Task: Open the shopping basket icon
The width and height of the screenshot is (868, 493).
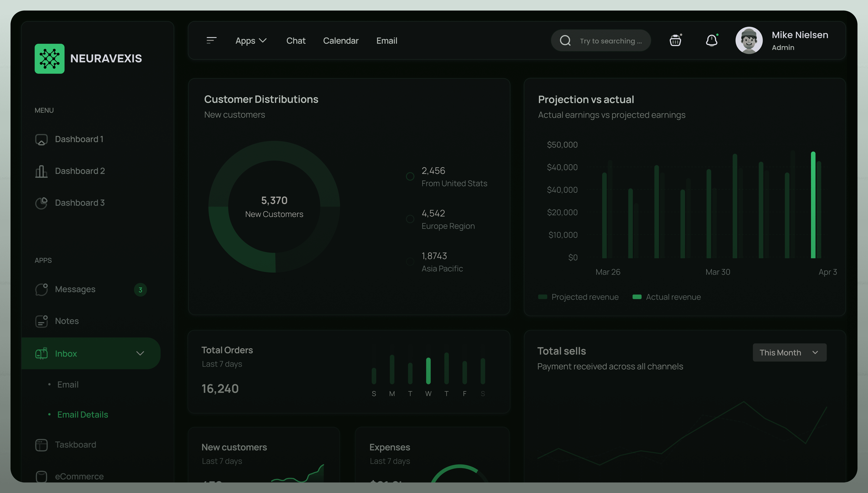Action: pyautogui.click(x=675, y=40)
